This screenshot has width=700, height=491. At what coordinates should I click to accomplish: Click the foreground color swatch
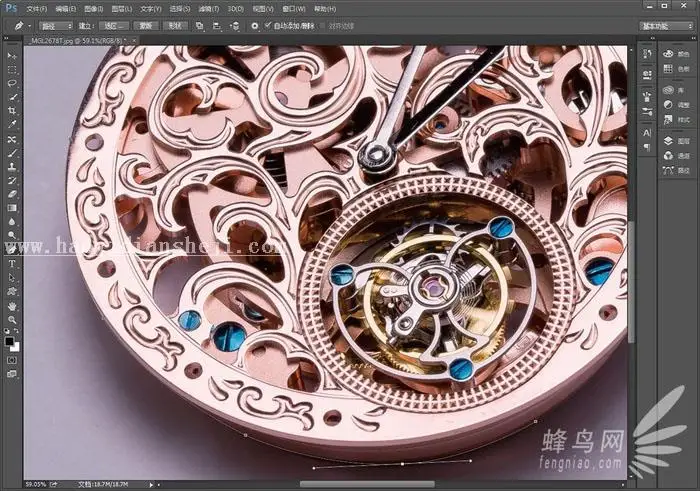tap(9, 341)
